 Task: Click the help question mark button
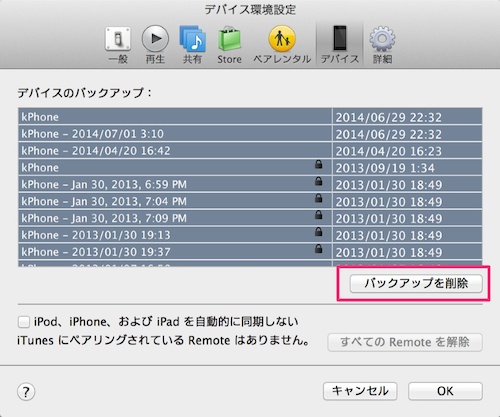[x=26, y=392]
